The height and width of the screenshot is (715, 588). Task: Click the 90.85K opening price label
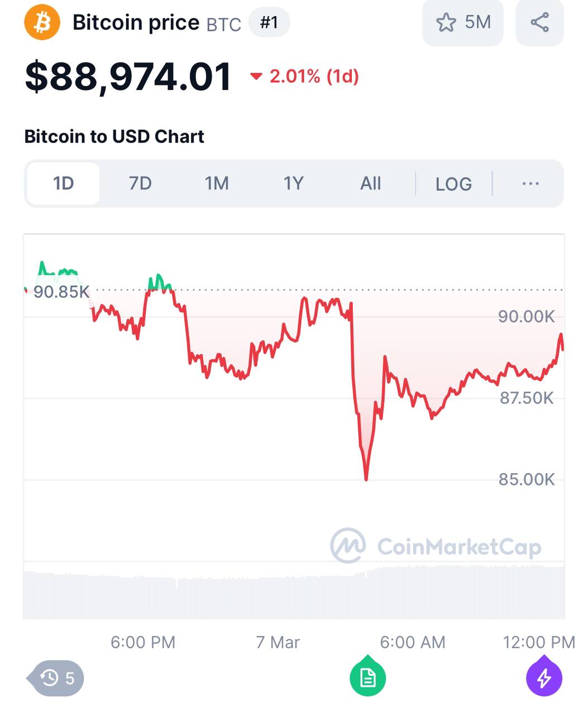coord(61,292)
